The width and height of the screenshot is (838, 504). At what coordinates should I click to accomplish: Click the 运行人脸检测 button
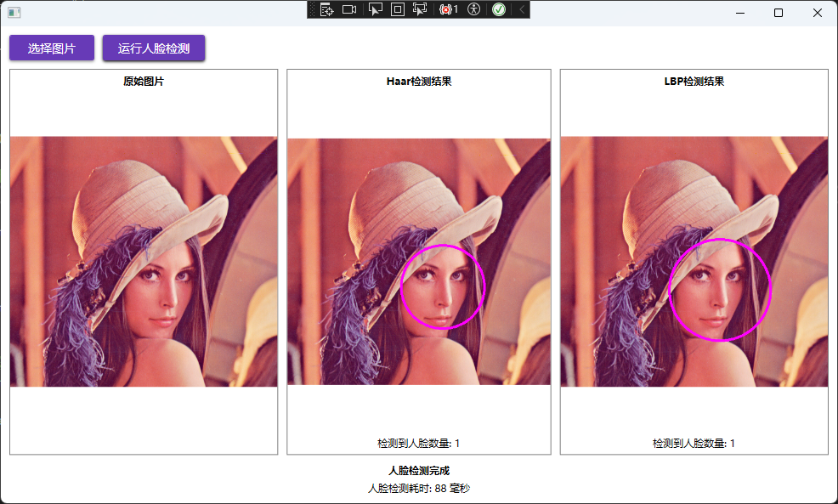154,48
